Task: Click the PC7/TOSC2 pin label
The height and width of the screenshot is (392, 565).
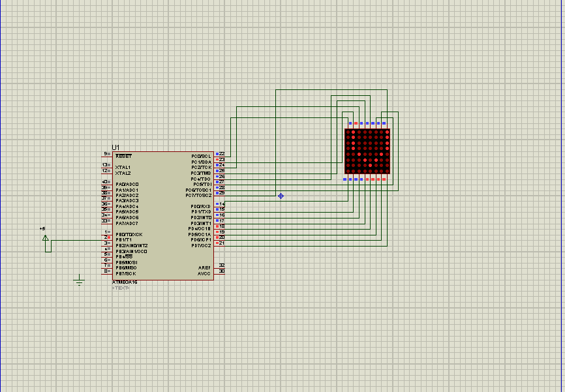Action: point(198,196)
